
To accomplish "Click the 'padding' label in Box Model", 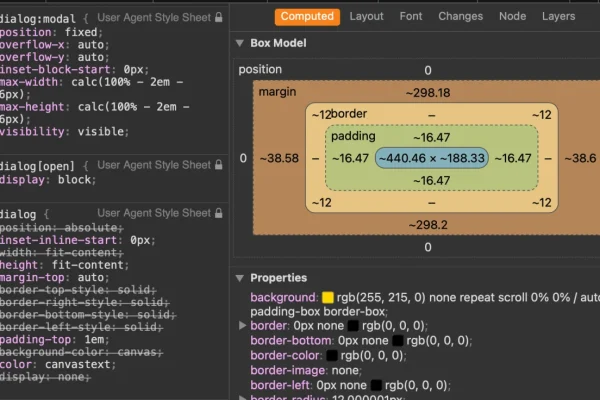I will [x=353, y=136].
